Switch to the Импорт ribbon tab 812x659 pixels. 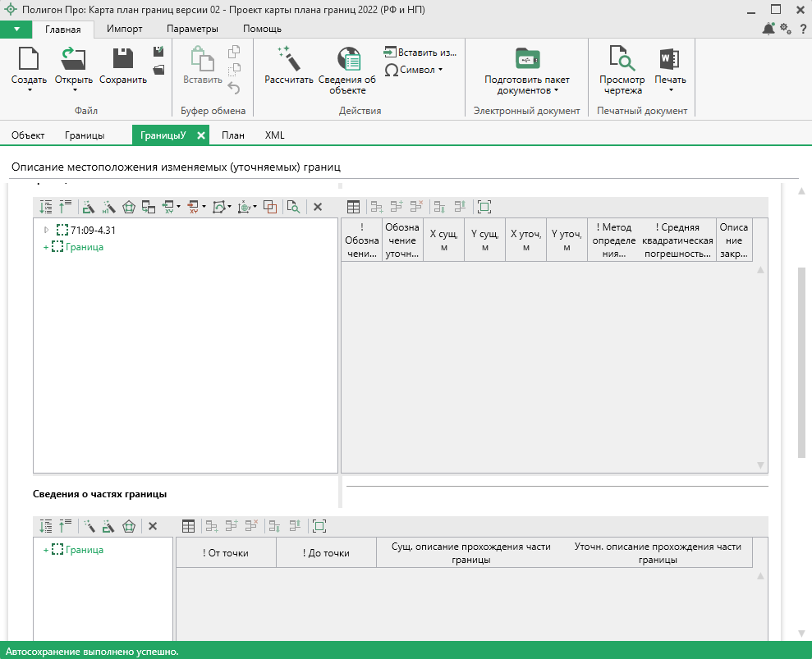[124, 29]
